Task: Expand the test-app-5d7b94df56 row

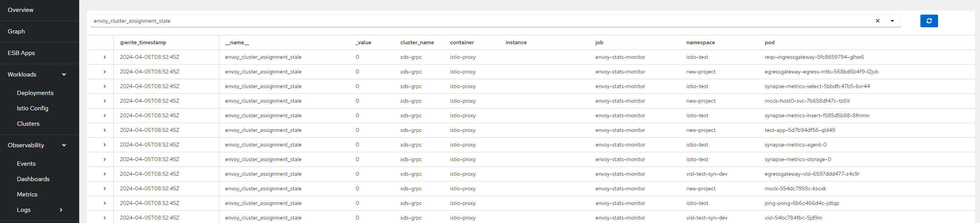Action: coord(105,130)
